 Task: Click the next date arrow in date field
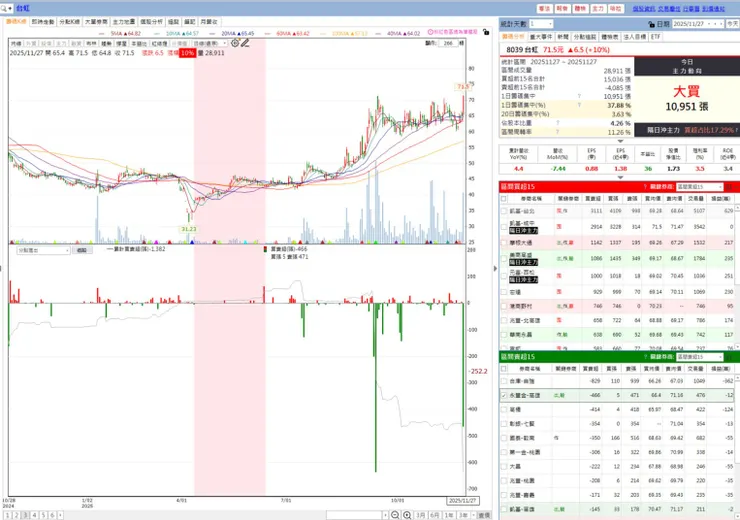(x=721, y=24)
